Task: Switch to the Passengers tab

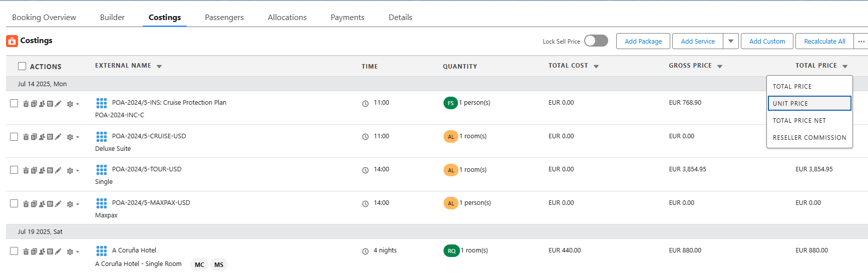Action: click(224, 18)
